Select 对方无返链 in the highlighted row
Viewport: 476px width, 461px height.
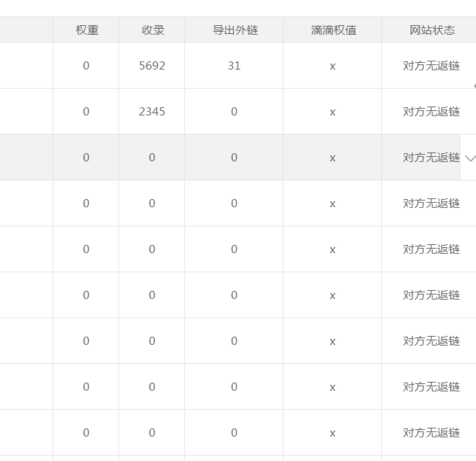coord(431,158)
